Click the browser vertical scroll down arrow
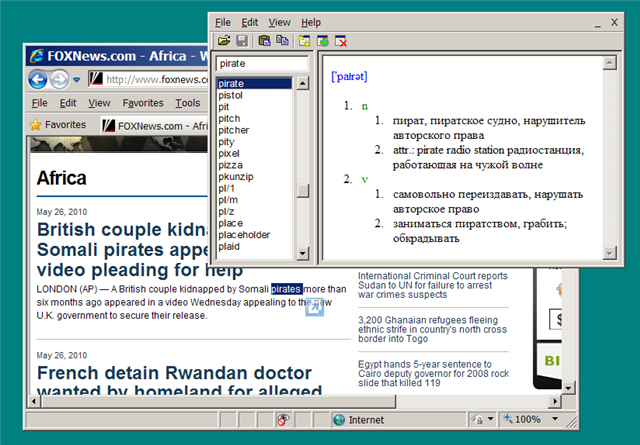Viewport: 640px width, 445px height. point(568,387)
